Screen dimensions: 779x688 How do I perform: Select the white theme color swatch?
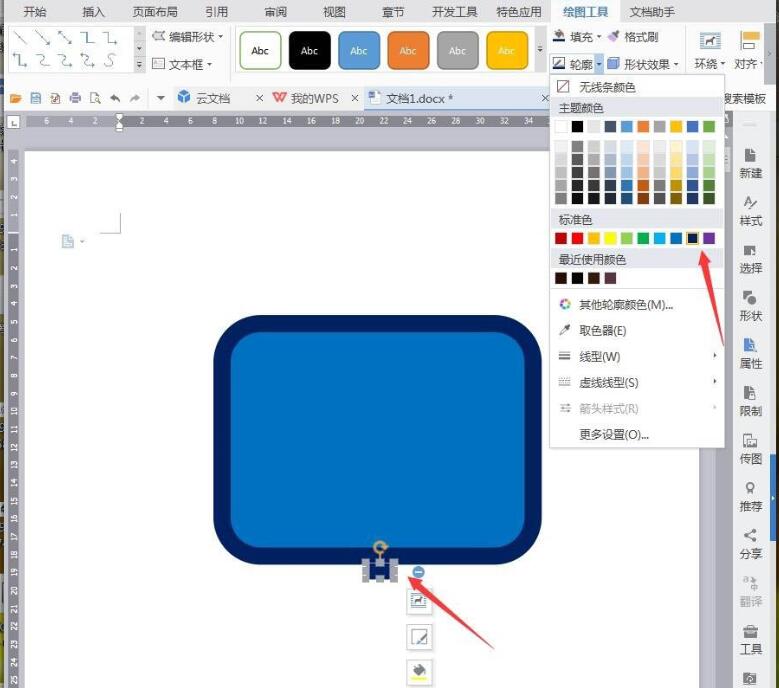[561, 127]
